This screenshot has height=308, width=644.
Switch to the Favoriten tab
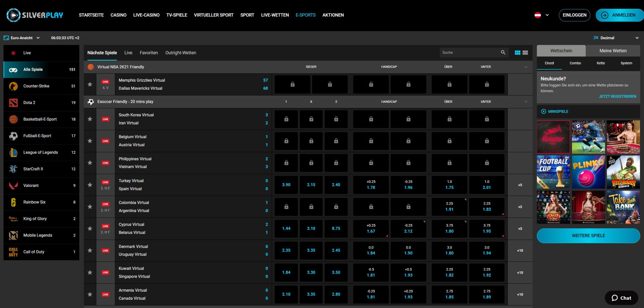[149, 53]
